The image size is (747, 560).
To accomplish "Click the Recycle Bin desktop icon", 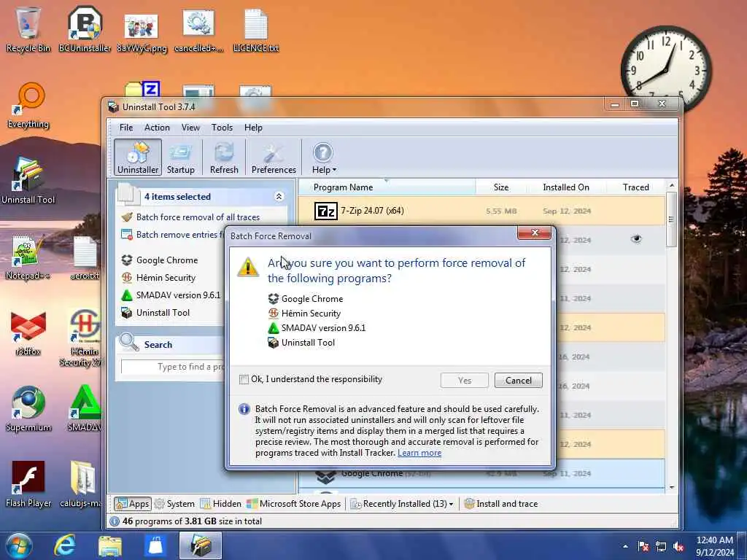I will 28,29.
